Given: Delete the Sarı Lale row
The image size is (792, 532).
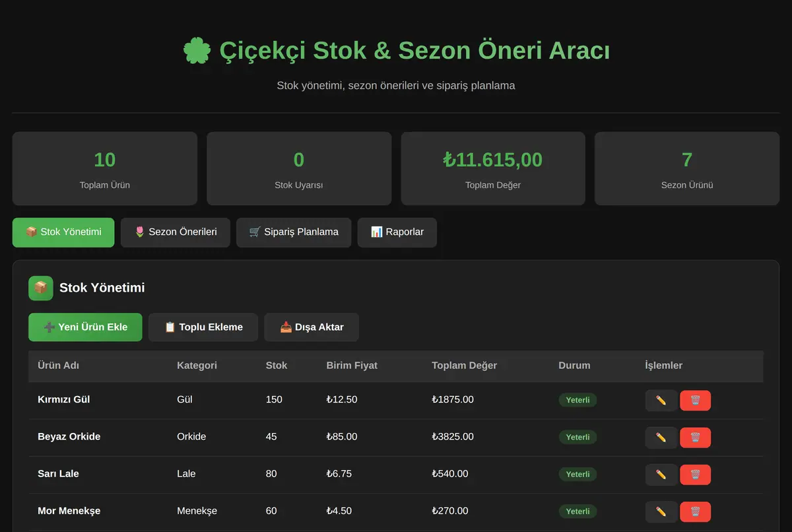Looking at the screenshot, I should pos(695,475).
